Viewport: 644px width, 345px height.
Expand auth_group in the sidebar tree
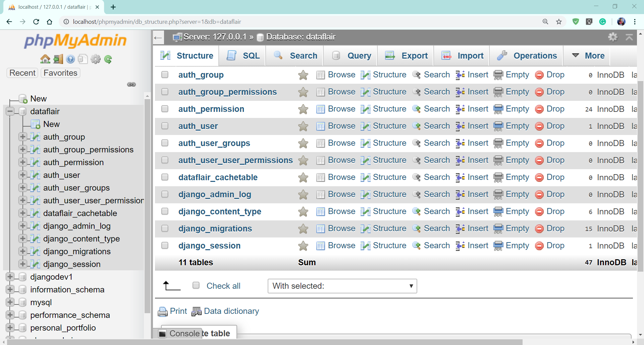[23, 137]
